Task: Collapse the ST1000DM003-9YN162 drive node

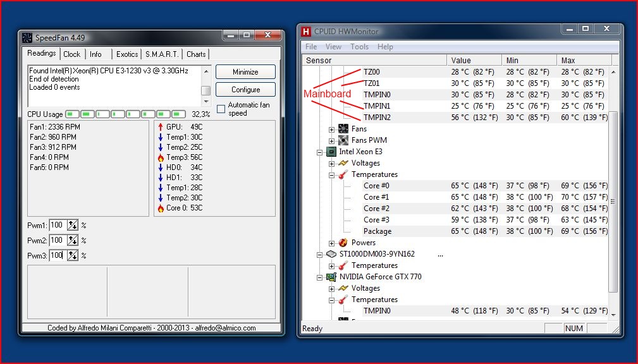Action: (x=320, y=255)
